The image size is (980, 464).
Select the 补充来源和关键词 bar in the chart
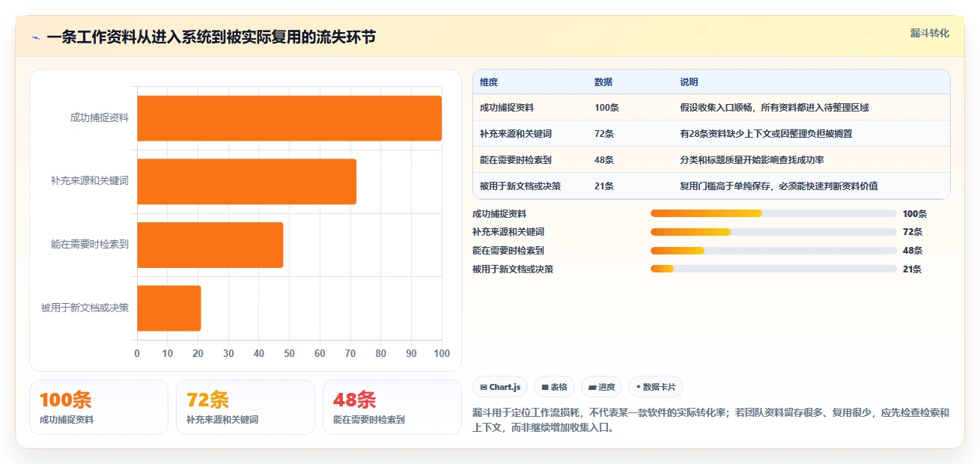(246, 181)
